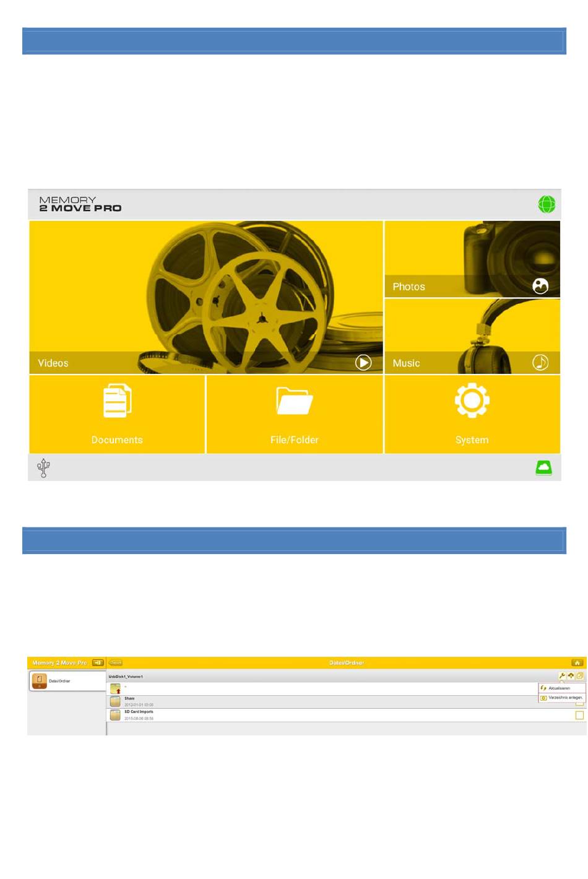Viewport: 588px width, 879px height.
Task: Click the home icon in Datei/Ordner header
Action: pos(577,662)
